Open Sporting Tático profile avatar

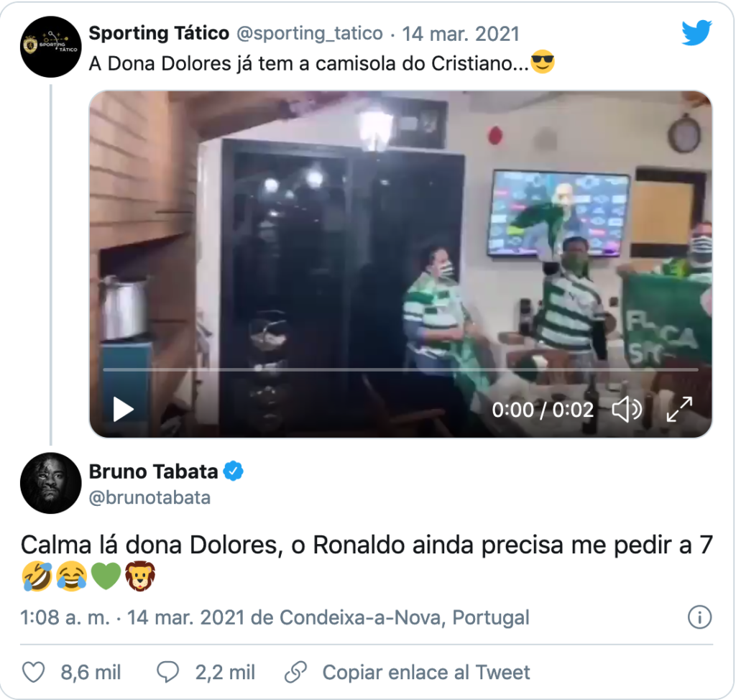[51, 47]
